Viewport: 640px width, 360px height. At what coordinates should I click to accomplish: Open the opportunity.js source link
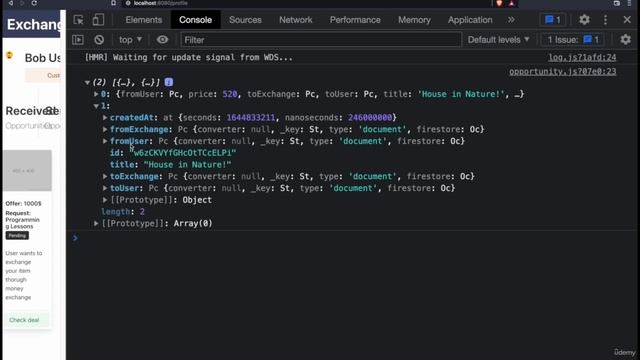[x=562, y=72]
